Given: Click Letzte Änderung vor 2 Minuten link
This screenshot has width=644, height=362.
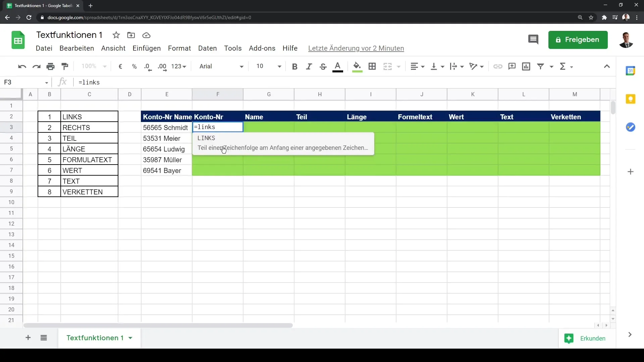Looking at the screenshot, I should coord(356,48).
